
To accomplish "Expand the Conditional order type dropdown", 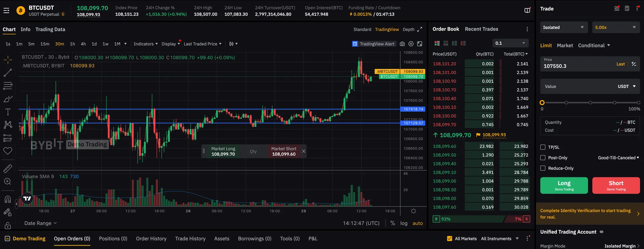I will (x=594, y=45).
